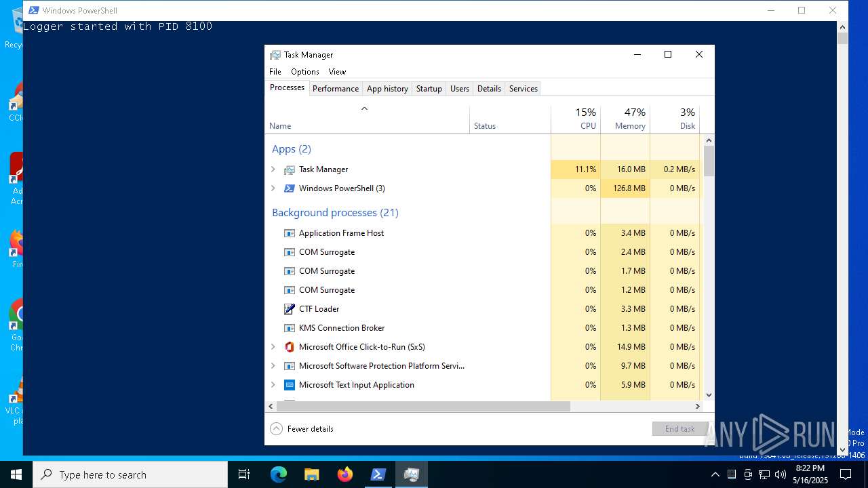Open the taskbar clock and date

coord(810,474)
